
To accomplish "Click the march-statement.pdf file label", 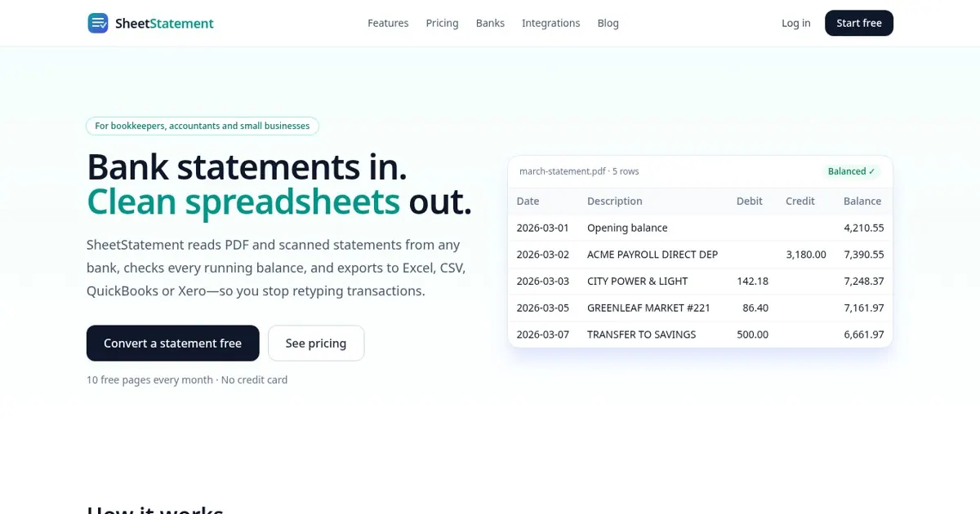I will pos(579,171).
